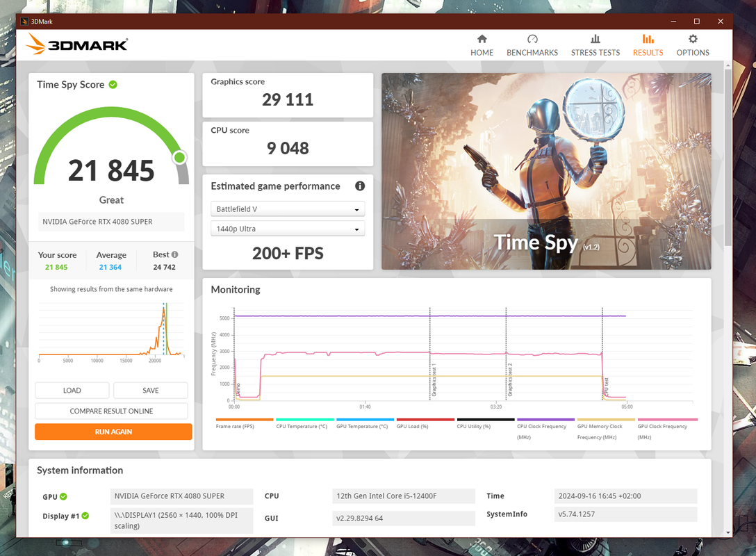Open the Options tab
756x556 pixels.
[692, 46]
